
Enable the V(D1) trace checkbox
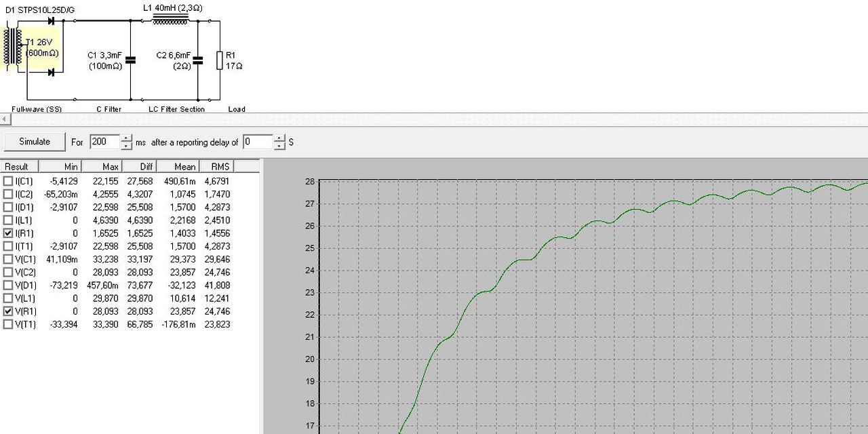[8, 285]
